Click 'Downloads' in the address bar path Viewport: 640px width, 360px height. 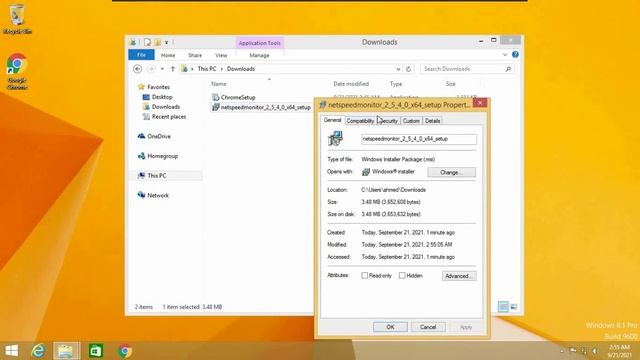241,69
